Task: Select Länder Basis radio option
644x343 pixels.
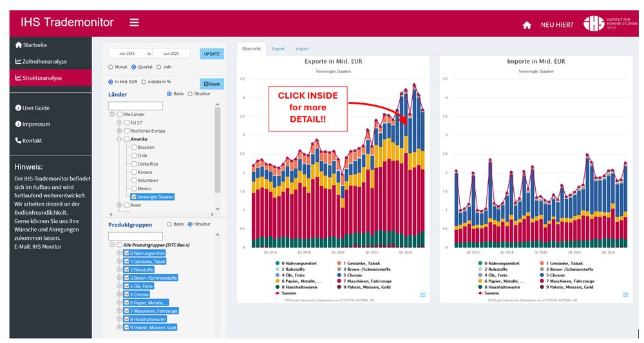Action: point(169,93)
